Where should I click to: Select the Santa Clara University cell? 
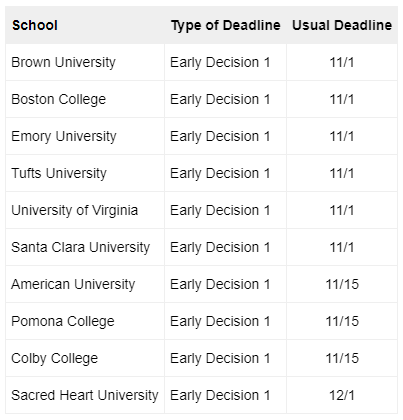[x=85, y=247]
